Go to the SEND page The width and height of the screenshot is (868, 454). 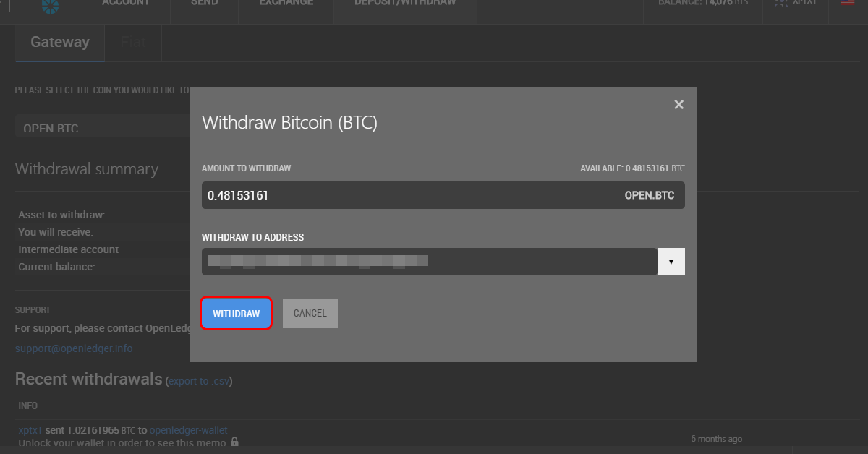click(204, 4)
